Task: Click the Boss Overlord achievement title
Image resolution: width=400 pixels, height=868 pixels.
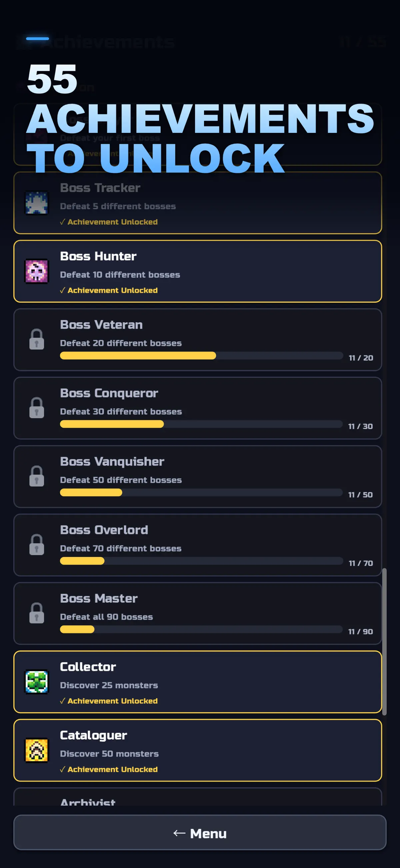Action: point(104,530)
